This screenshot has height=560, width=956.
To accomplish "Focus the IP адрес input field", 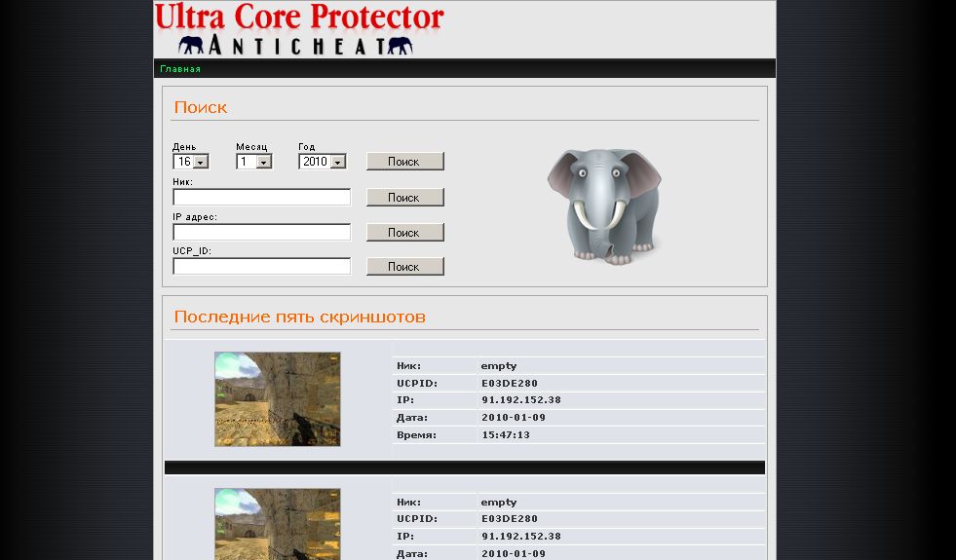I will [x=261, y=232].
